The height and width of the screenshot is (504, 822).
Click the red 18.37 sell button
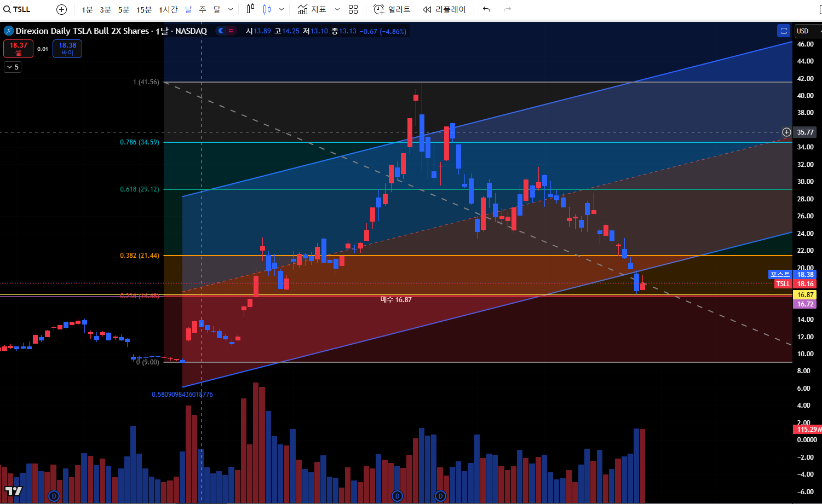18,49
